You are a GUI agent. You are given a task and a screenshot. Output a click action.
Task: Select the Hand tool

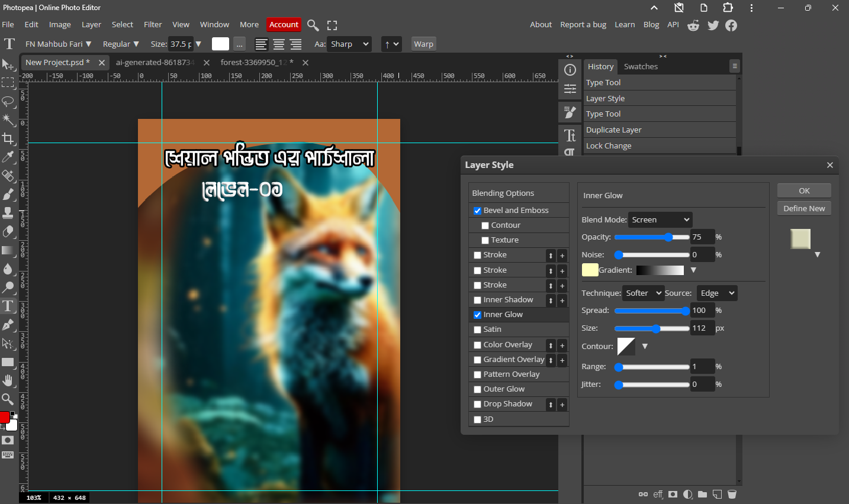[8, 380]
